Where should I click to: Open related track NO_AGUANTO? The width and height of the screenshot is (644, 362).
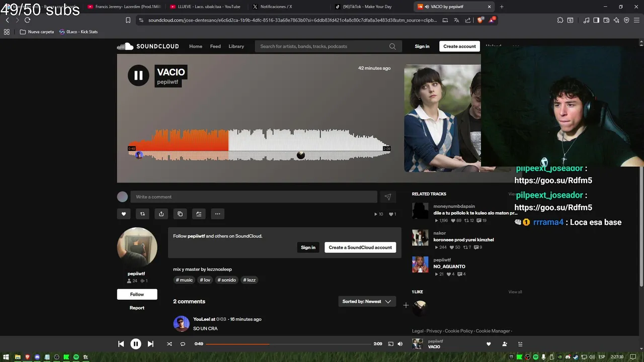[x=449, y=266]
